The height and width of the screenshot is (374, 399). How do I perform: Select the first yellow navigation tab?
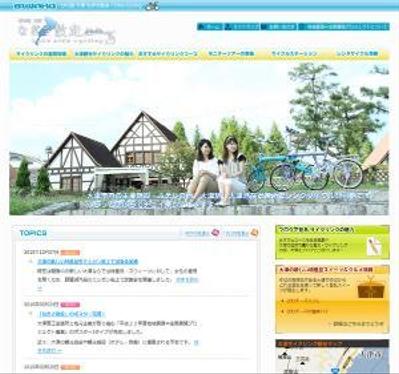41,54
